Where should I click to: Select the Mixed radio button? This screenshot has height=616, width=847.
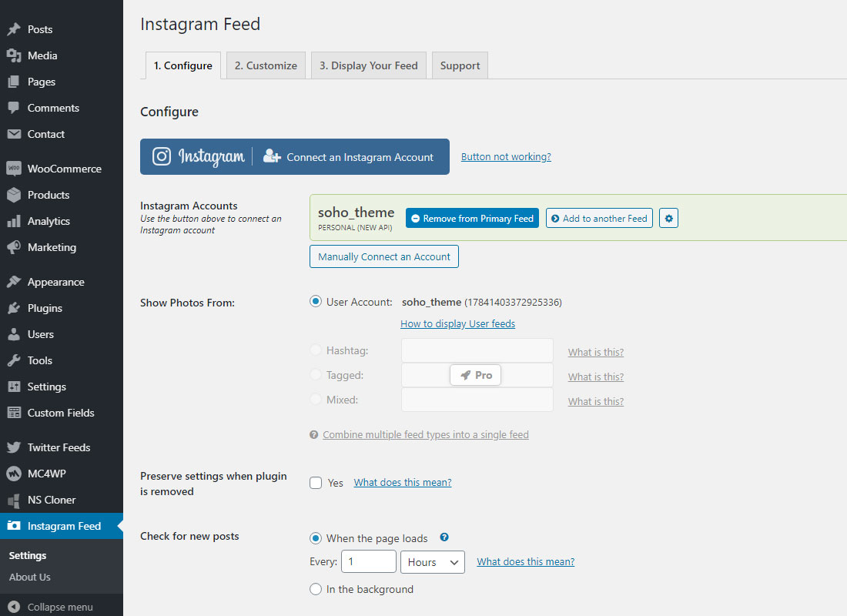[316, 400]
